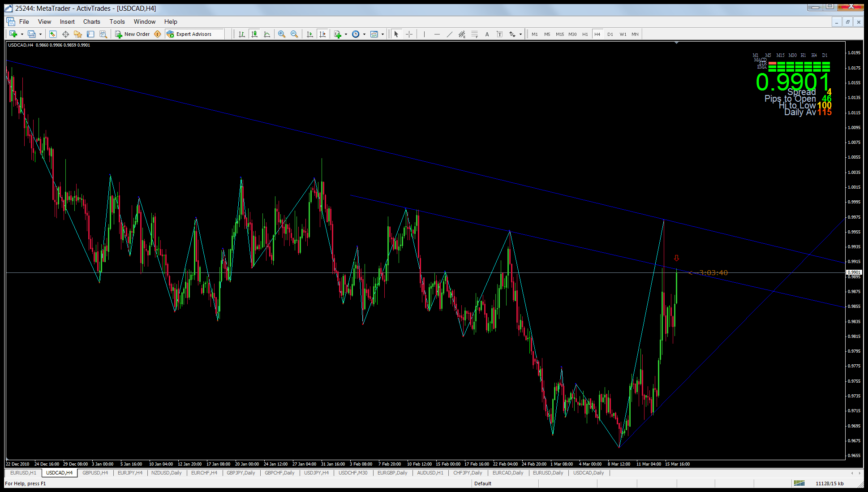The height and width of the screenshot is (492, 868).
Task: Click the Zoom Out magnifier icon
Action: click(x=294, y=34)
